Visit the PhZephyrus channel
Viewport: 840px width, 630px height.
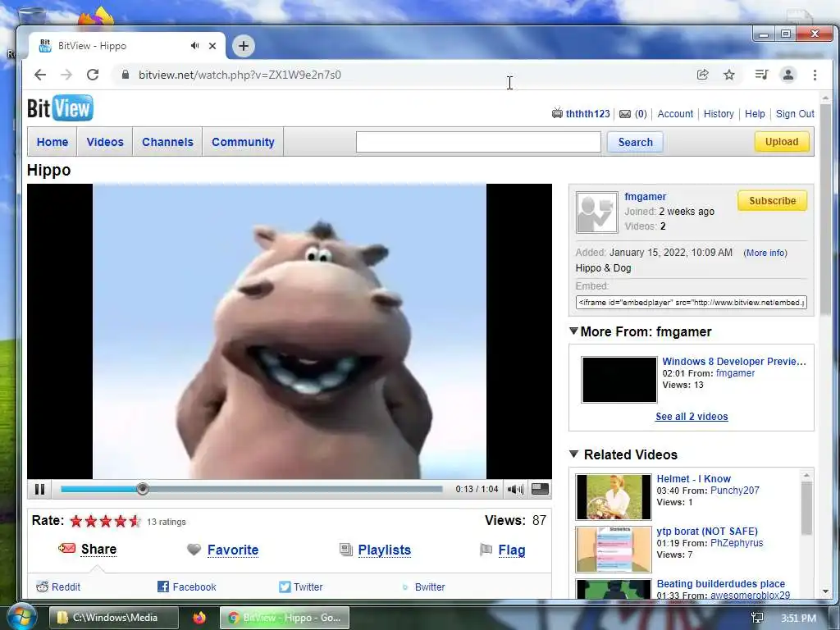point(737,543)
